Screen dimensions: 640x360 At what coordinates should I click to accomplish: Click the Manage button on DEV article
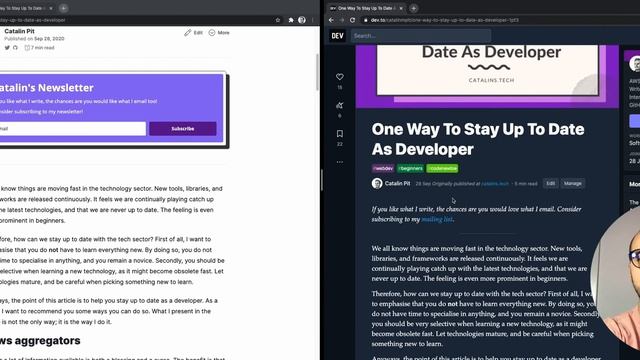click(x=572, y=184)
